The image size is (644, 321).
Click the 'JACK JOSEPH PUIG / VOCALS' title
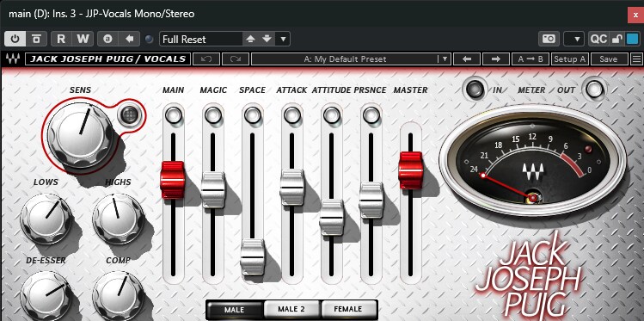coord(108,59)
